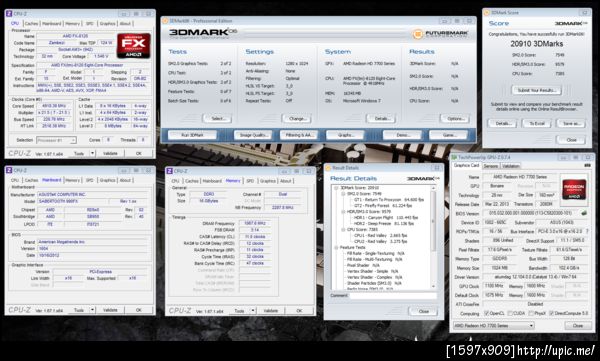
Task: Click the screenshot camera icon in GPU-Z
Action: (x=587, y=165)
